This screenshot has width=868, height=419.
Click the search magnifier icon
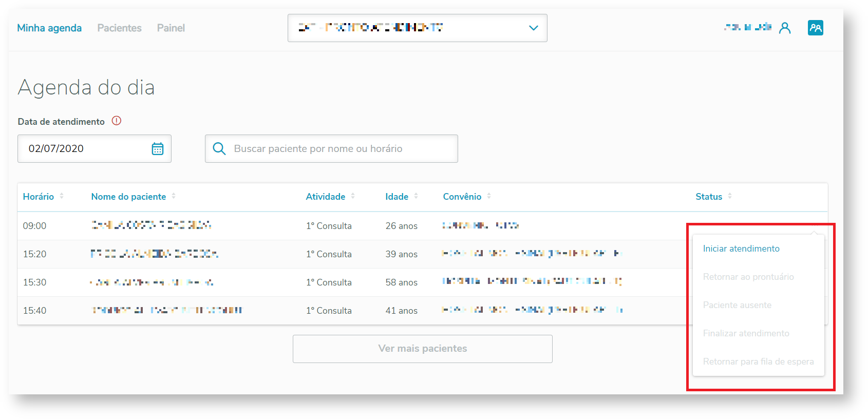[x=219, y=149]
